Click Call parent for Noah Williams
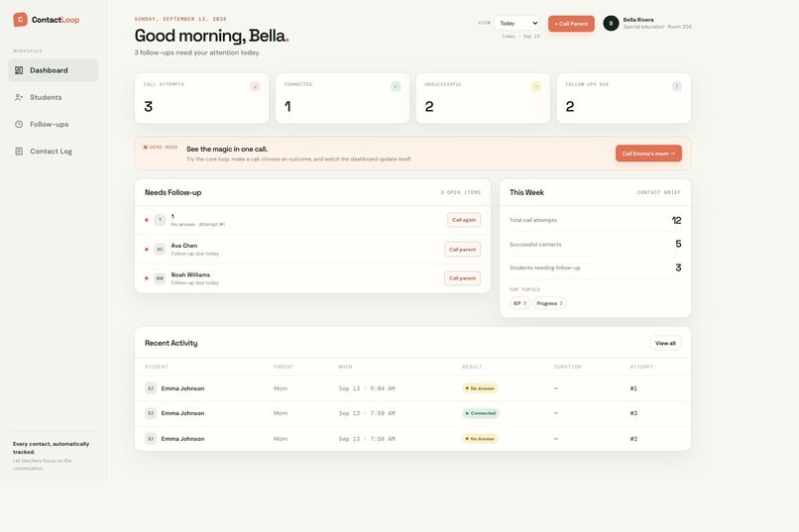Screen dimensions: 799x532 [x=462, y=278]
